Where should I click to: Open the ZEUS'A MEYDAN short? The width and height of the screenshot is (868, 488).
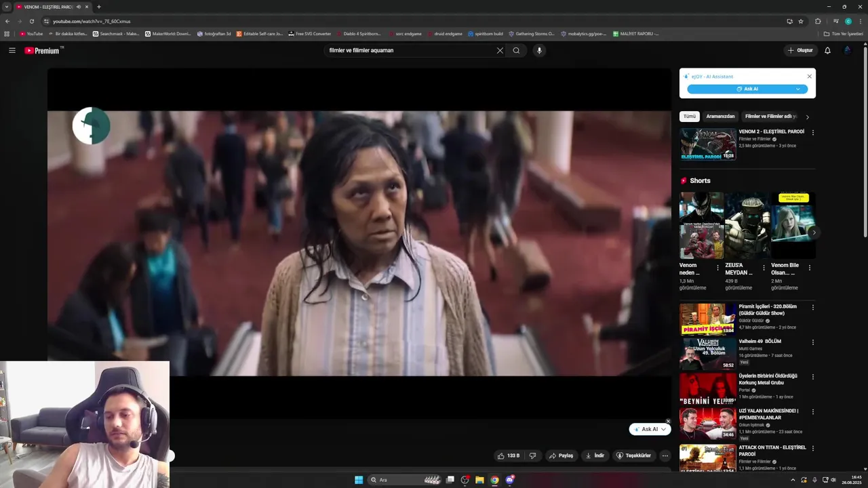[747, 226]
